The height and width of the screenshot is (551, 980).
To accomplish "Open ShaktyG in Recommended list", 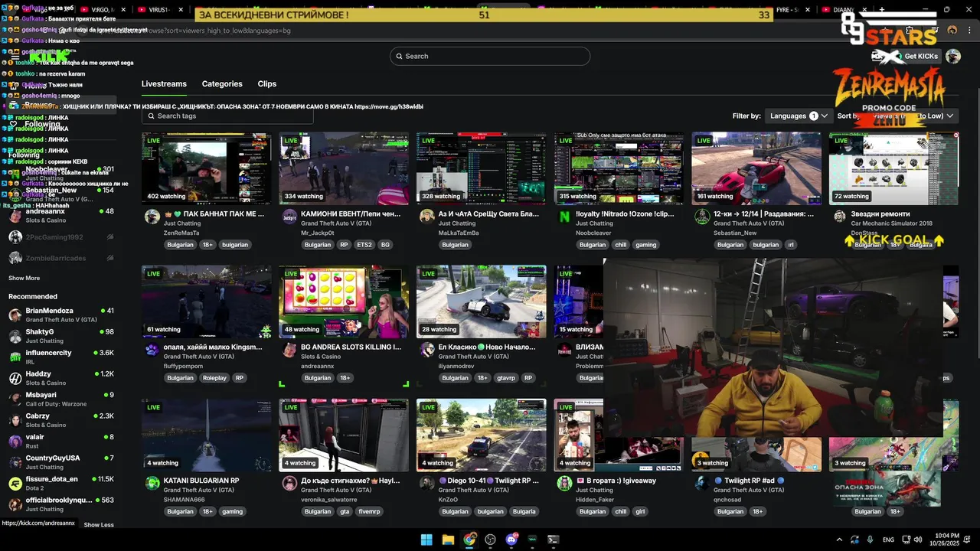I will [x=61, y=336].
